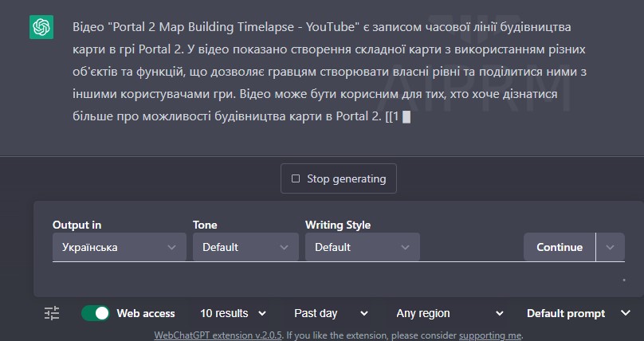This screenshot has width=644, height=341.
Task: Click the Writing Style label
Action: pyautogui.click(x=338, y=225)
